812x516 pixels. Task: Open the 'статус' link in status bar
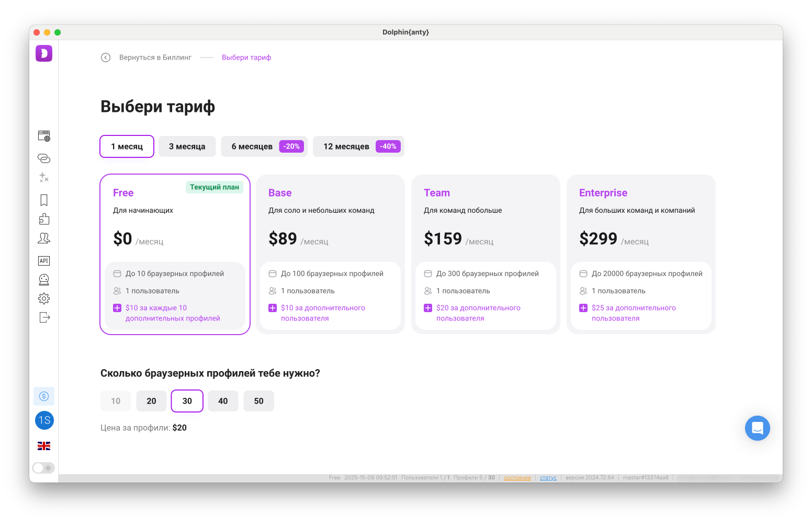point(548,478)
